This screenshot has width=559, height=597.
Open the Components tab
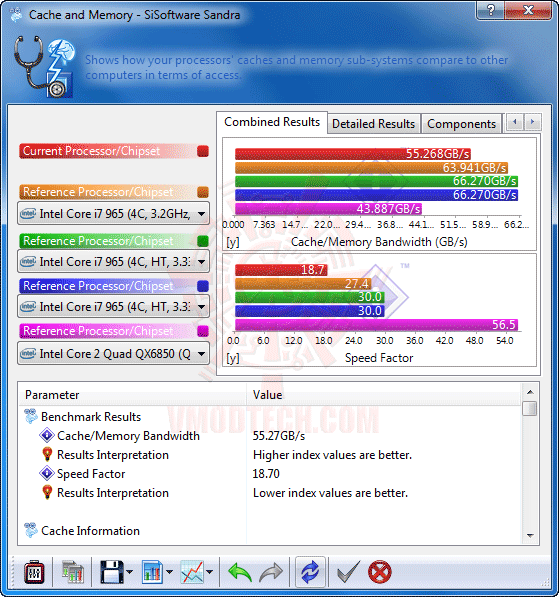tap(461, 124)
